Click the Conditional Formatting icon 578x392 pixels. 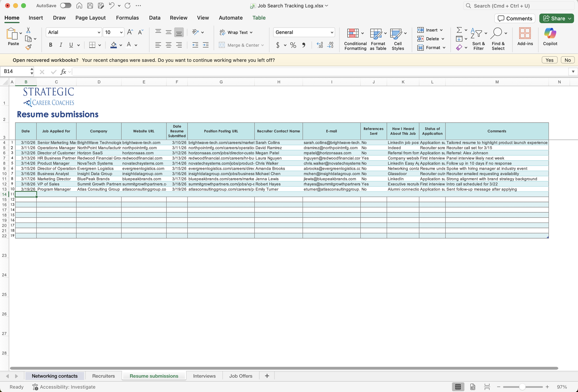pyautogui.click(x=353, y=33)
